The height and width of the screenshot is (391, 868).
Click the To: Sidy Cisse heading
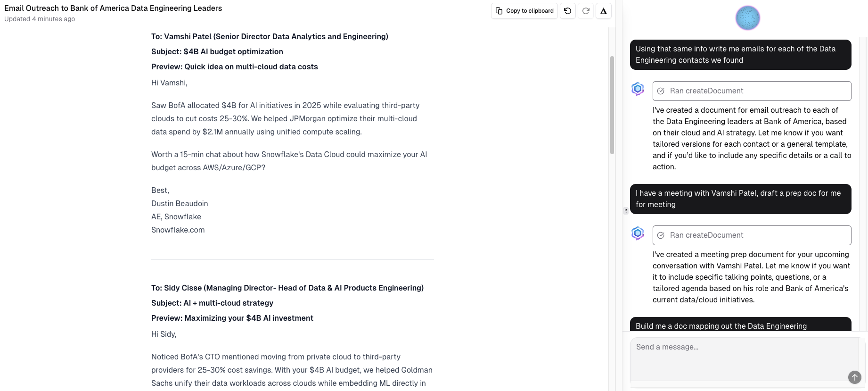click(287, 288)
